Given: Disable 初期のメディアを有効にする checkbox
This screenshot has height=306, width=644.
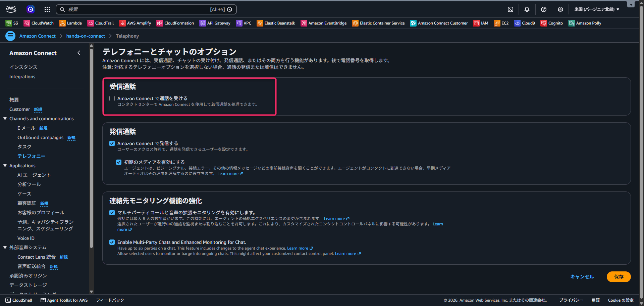Looking at the screenshot, I should coord(119,162).
